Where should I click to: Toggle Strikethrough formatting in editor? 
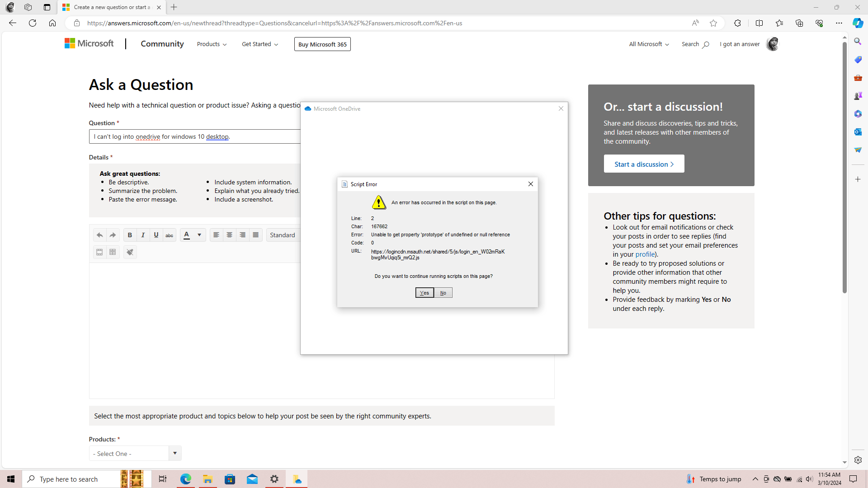tap(169, 235)
